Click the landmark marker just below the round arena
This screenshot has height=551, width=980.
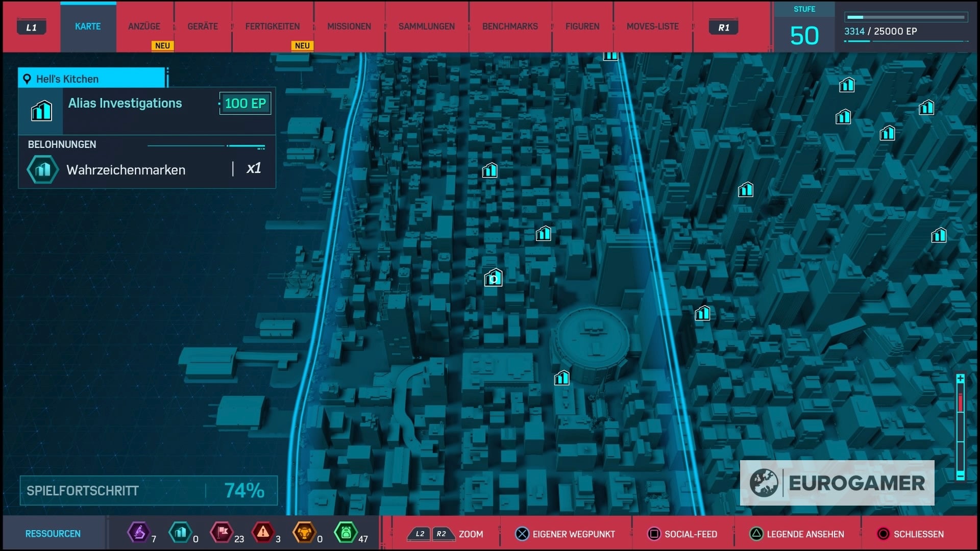point(561,378)
